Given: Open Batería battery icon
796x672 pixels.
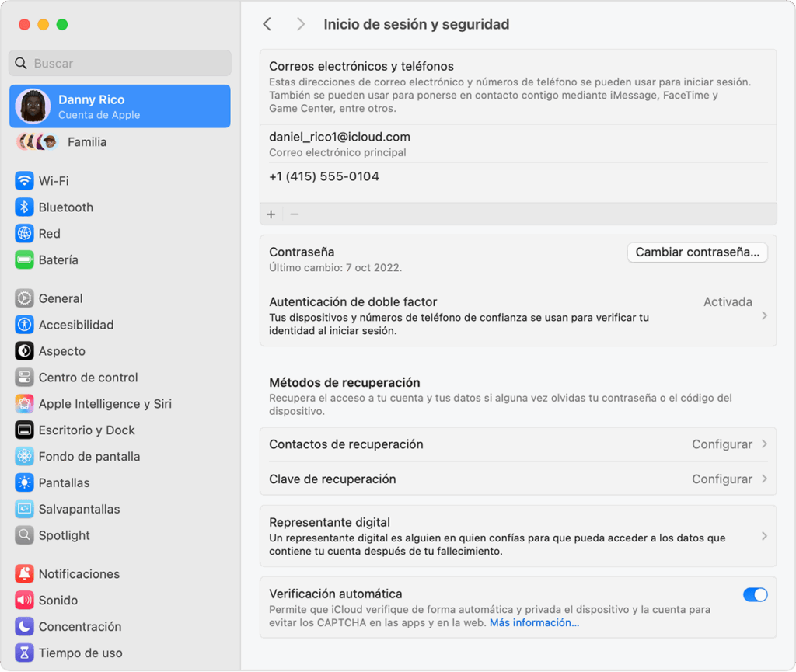Looking at the screenshot, I should pos(24,259).
